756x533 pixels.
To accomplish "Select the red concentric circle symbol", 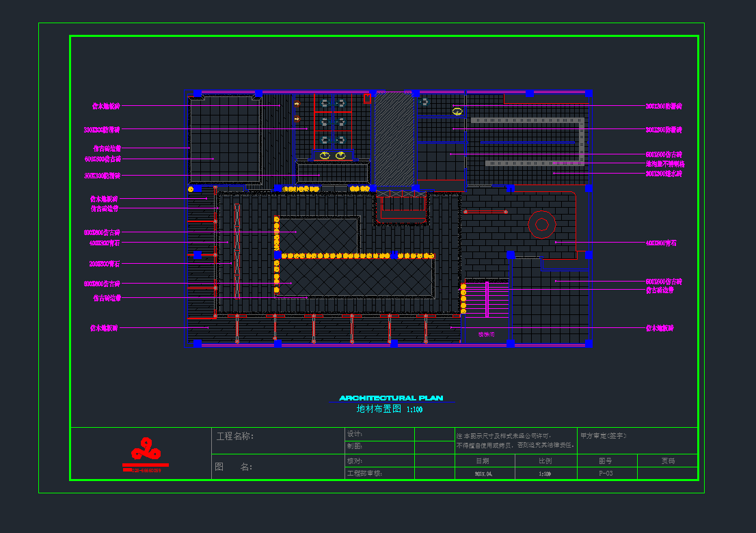I will click(541, 224).
